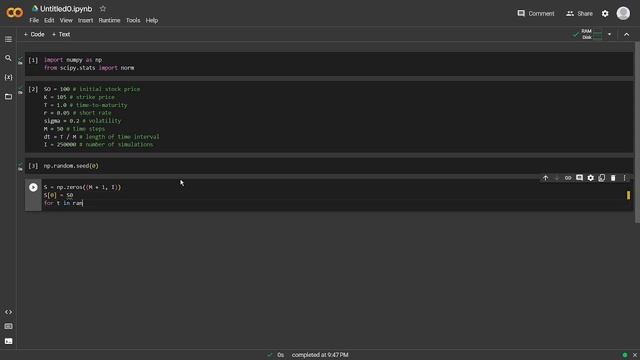Collapse the header with chevron up
This screenshot has width=640, height=360.
[x=627, y=35]
